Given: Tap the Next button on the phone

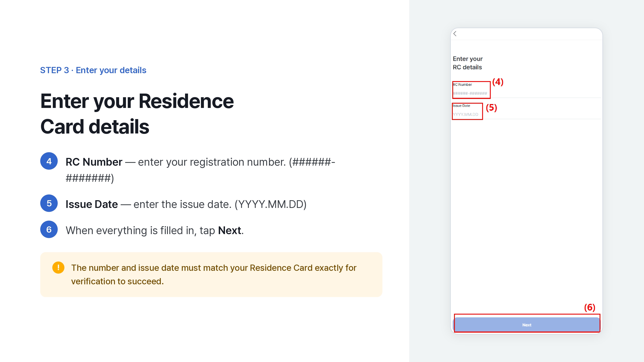Looking at the screenshot, I should 527,325.
